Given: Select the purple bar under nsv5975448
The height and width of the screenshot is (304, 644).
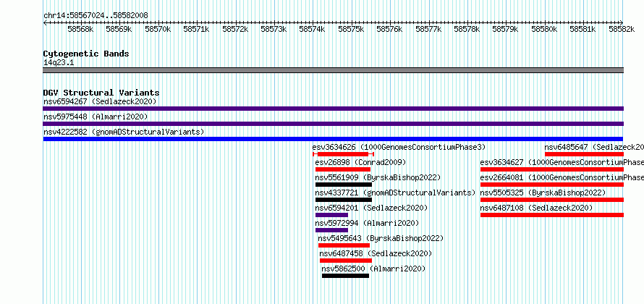Looking at the screenshot, I should pos(333,124).
